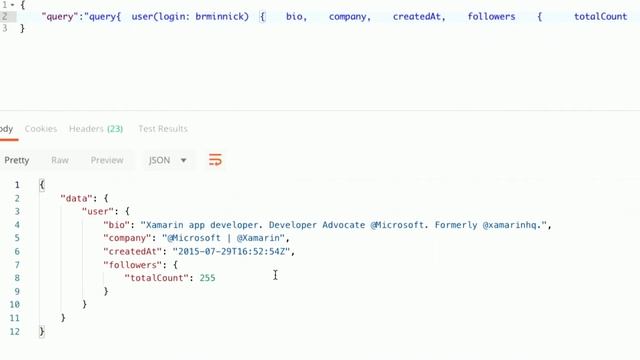This screenshot has height=360, width=640.
Task: Click the bio field in request query
Action: [x=294, y=17]
